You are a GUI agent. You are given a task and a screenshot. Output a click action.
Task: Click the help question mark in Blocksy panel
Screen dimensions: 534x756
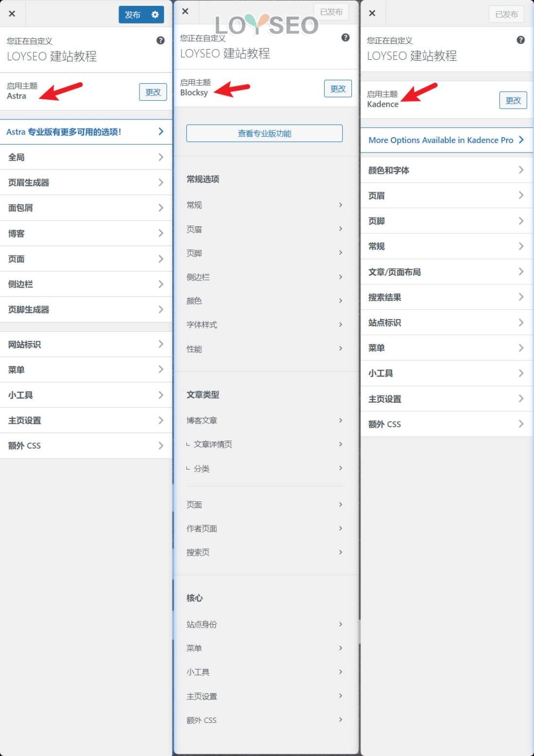(345, 37)
